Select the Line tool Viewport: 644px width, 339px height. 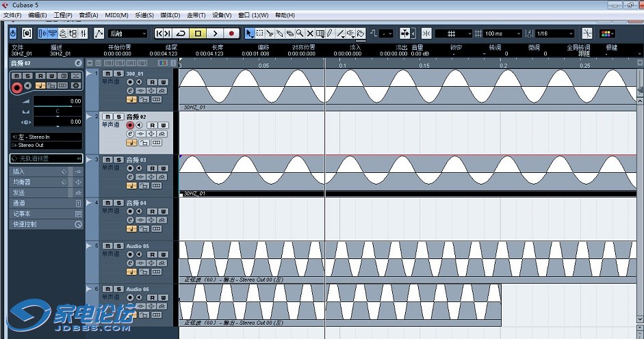click(x=341, y=33)
